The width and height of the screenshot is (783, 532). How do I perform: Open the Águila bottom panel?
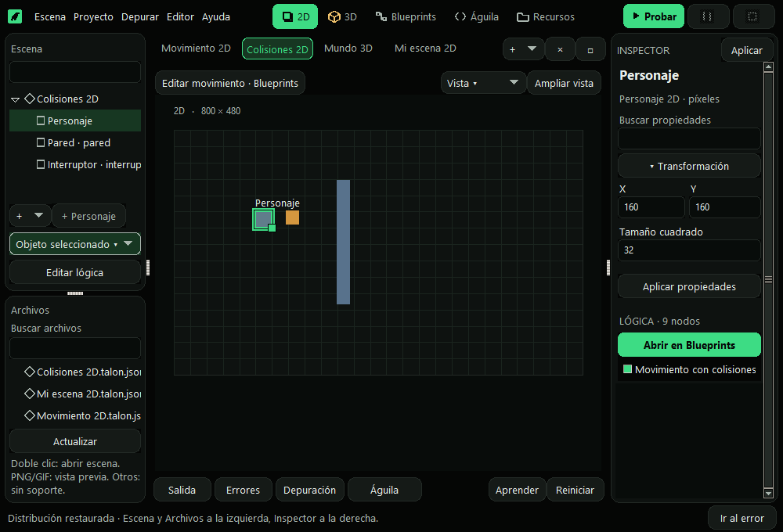(x=384, y=490)
